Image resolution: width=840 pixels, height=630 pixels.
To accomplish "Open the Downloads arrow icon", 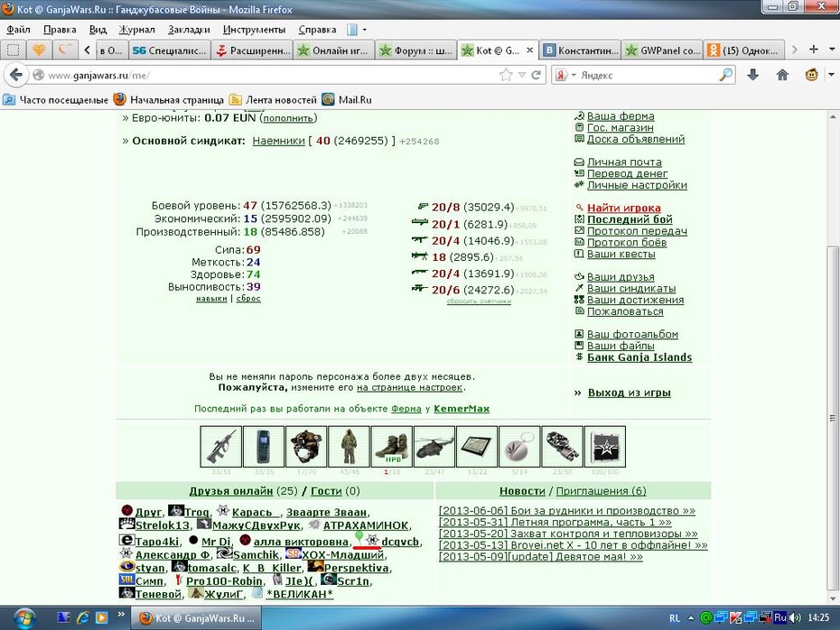I will (752, 75).
